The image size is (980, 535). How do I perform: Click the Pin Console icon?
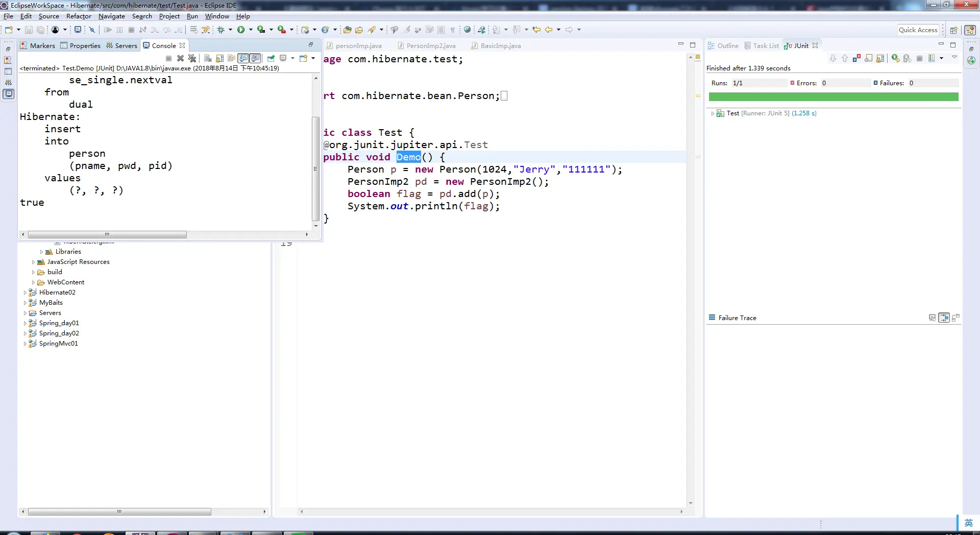pos(271,58)
